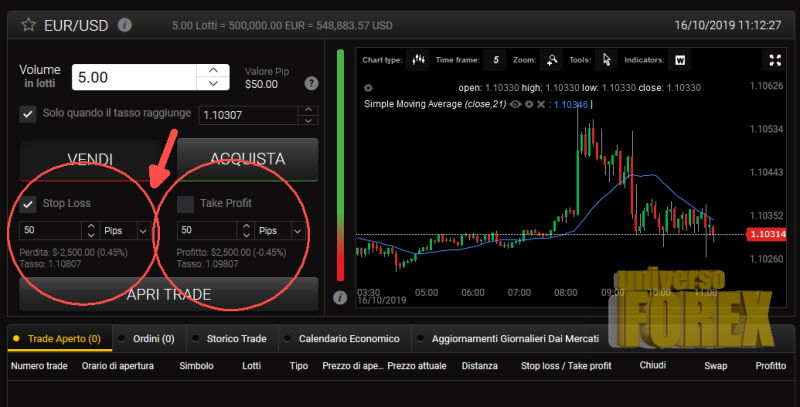The image size is (800, 407).
Task: Open the chart type candlestick selector
Action: coord(418,60)
